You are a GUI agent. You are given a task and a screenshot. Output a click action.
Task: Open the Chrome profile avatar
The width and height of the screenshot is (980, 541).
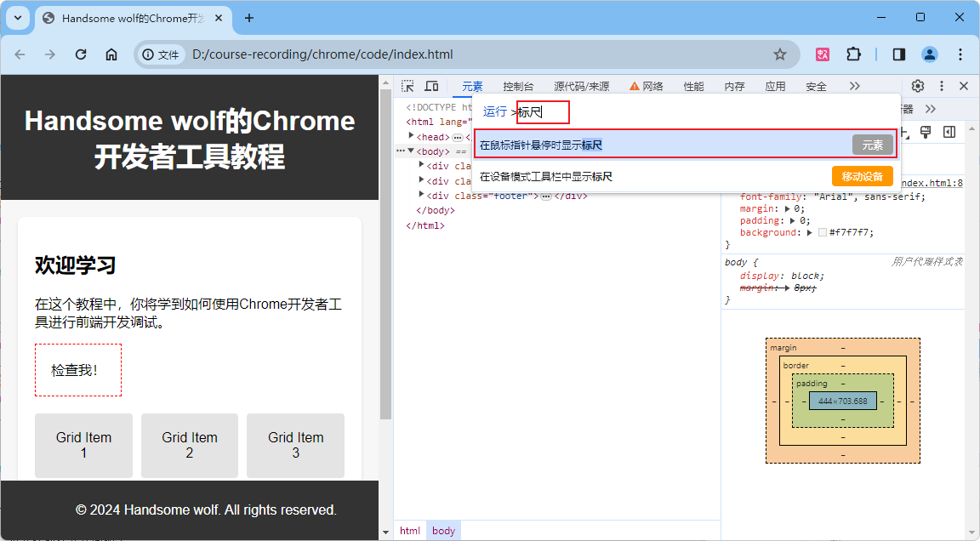click(929, 54)
